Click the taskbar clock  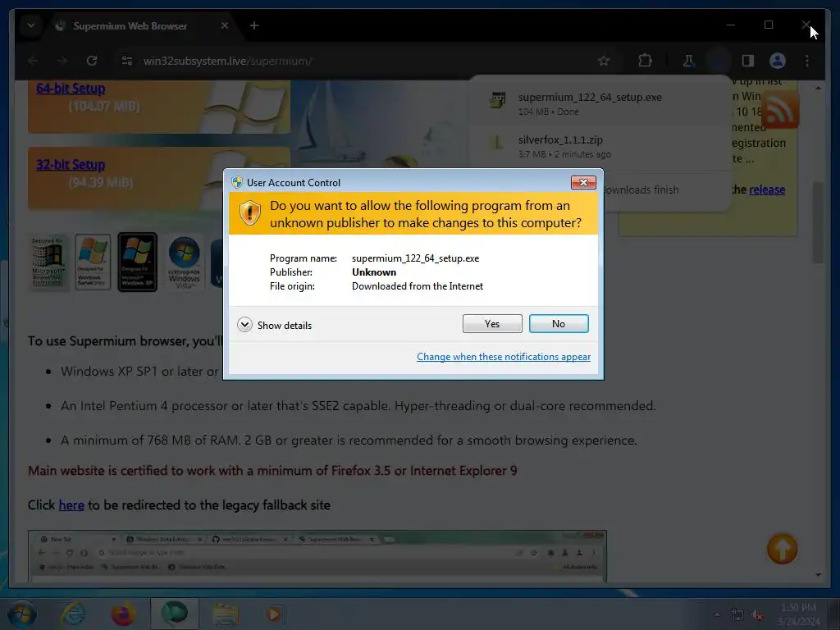[798, 614]
